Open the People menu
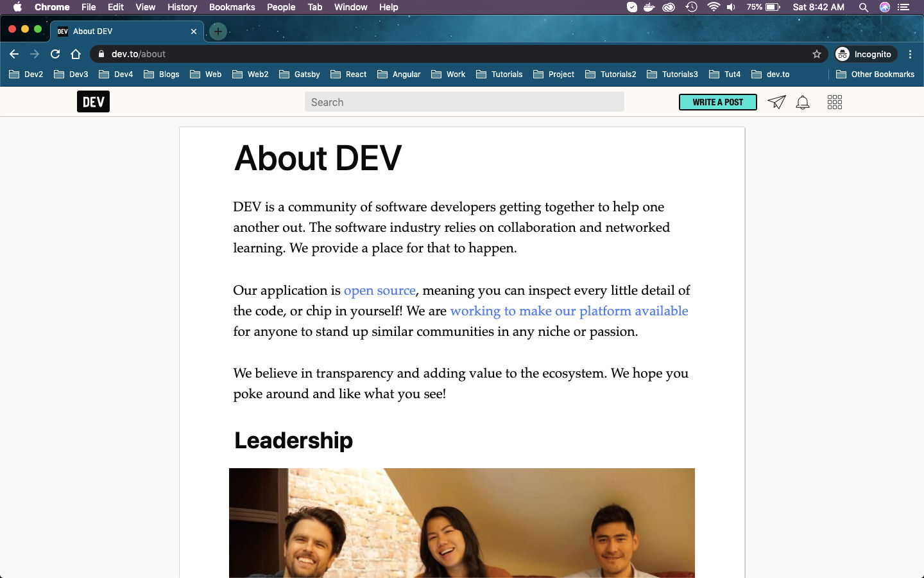This screenshot has height=578, width=924. point(281,7)
